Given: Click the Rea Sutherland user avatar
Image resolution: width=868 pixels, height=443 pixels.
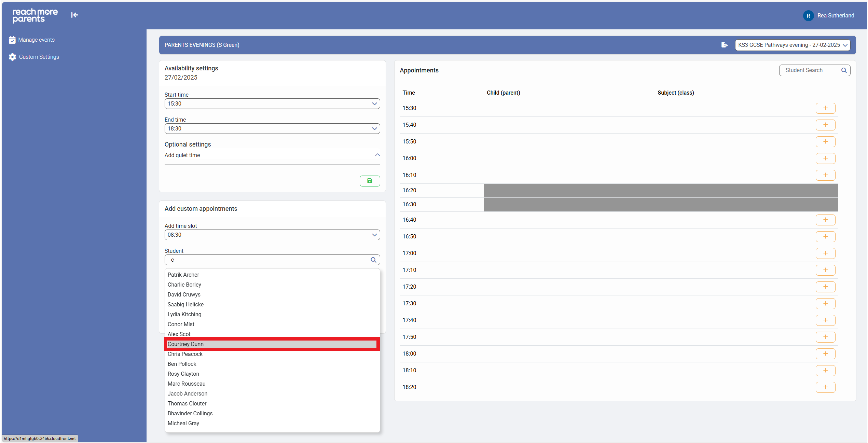Looking at the screenshot, I should [x=808, y=16].
